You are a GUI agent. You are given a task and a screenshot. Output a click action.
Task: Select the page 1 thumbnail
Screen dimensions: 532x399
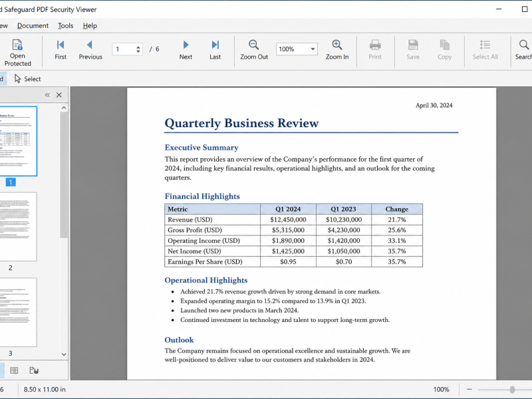(18, 141)
